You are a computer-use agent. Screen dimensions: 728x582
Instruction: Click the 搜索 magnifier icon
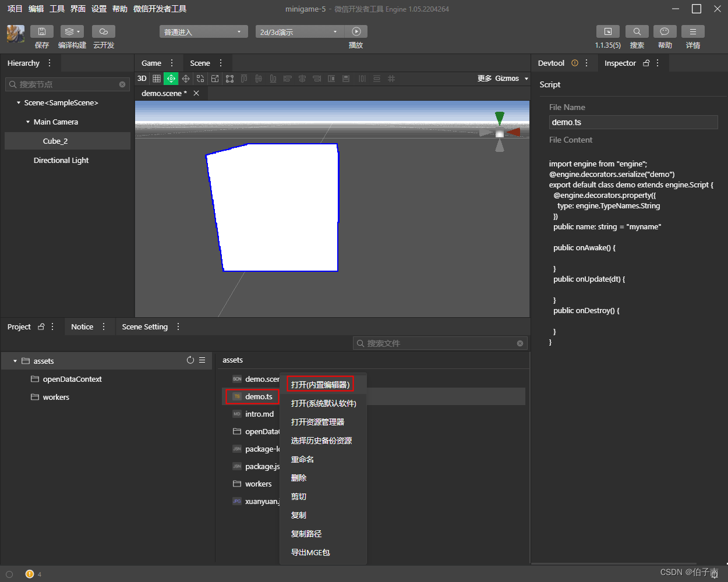(637, 31)
